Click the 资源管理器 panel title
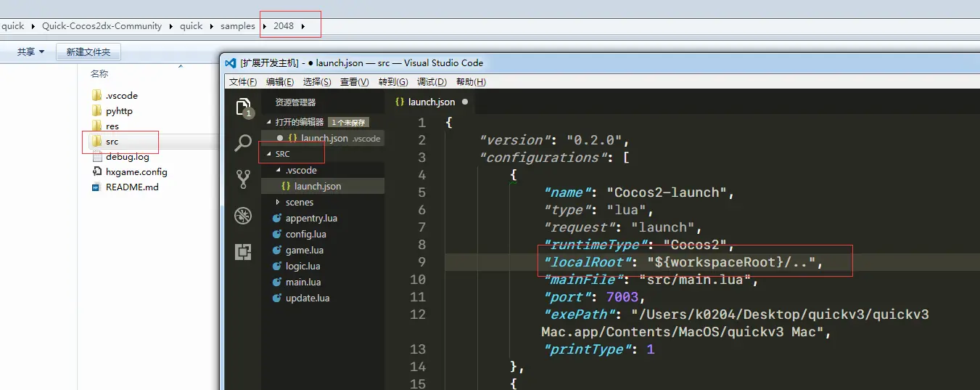 coord(295,102)
